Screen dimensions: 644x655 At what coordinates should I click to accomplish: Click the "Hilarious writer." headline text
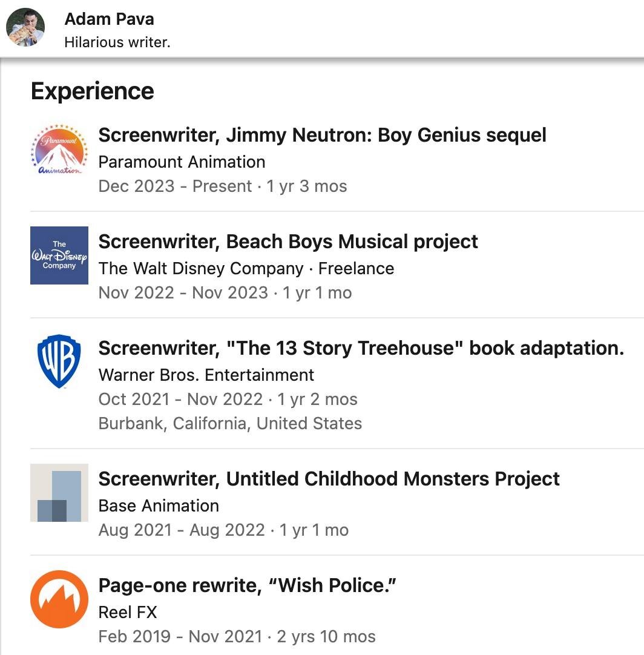[x=117, y=43]
